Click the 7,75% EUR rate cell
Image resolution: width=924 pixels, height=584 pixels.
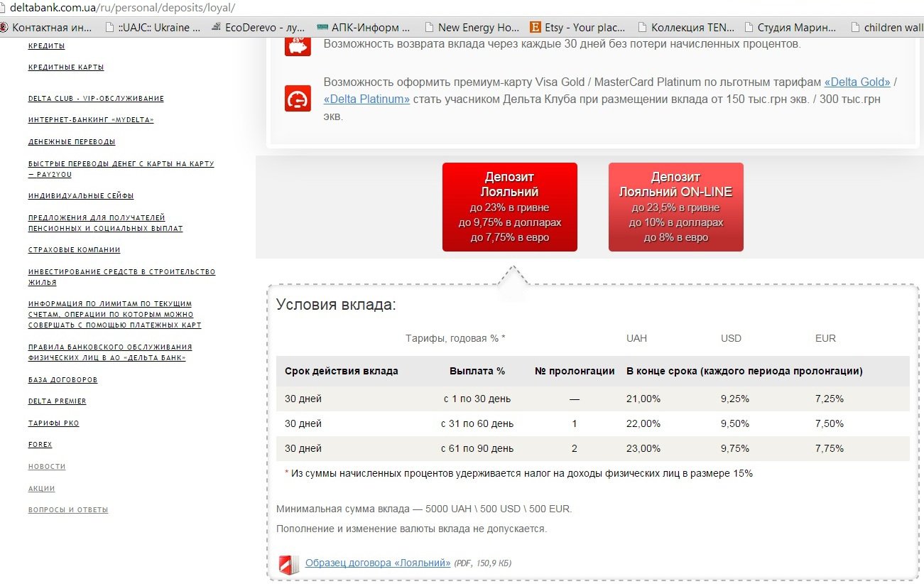pos(830,448)
